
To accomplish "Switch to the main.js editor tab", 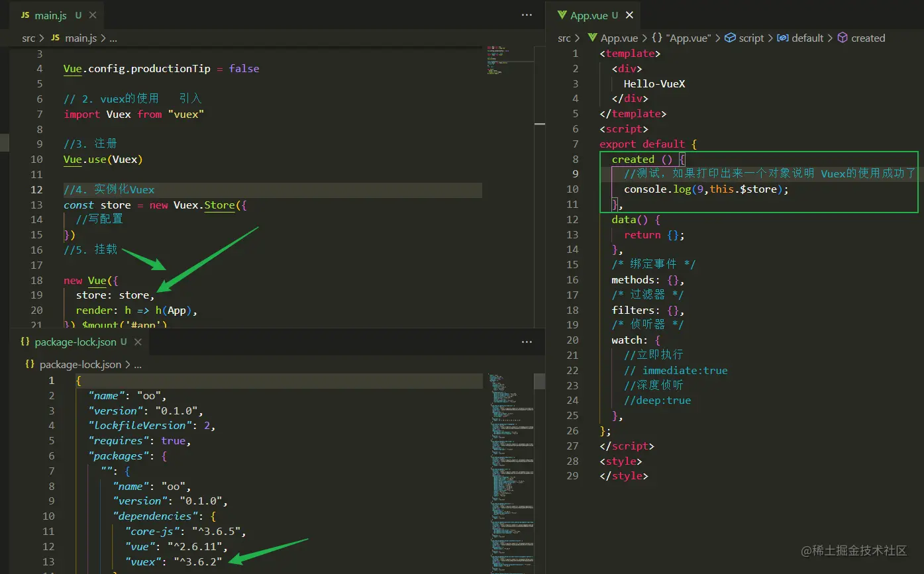I will pyautogui.click(x=52, y=15).
